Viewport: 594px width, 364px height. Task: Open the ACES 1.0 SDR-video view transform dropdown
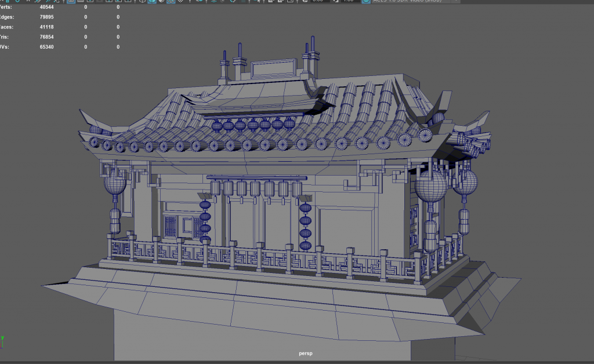[415, 1]
